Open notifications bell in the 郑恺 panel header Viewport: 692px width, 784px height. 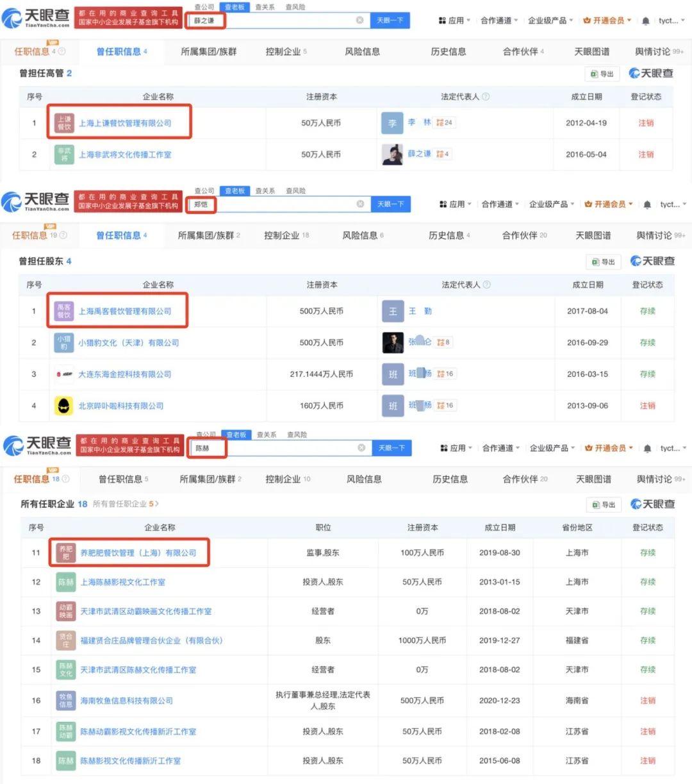pyautogui.click(x=647, y=204)
